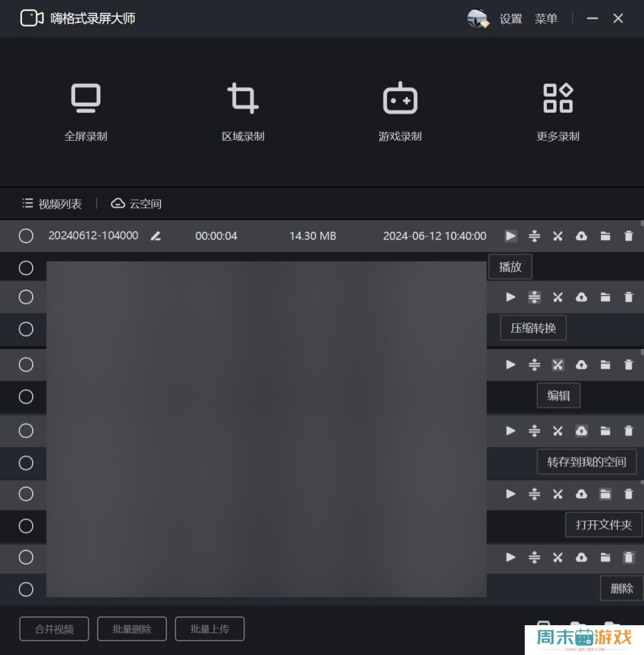The image size is (644, 655).
Task: Switch to the 云空间 cloud tab
Action: 137,204
